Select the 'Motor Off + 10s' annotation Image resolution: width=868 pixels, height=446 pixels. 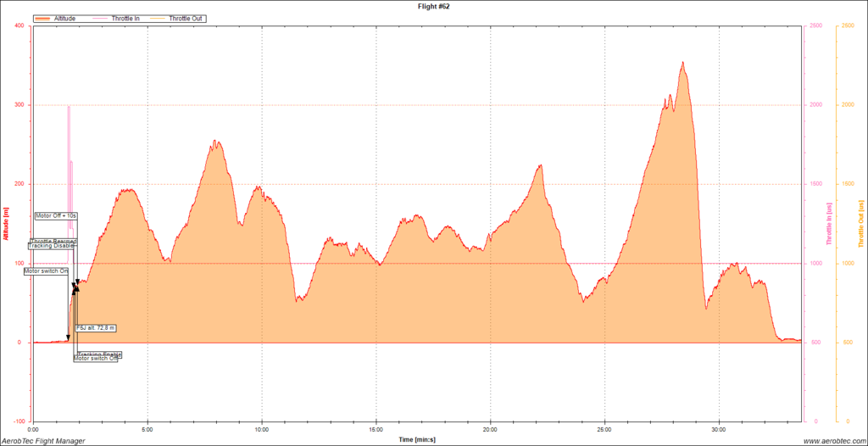point(56,216)
